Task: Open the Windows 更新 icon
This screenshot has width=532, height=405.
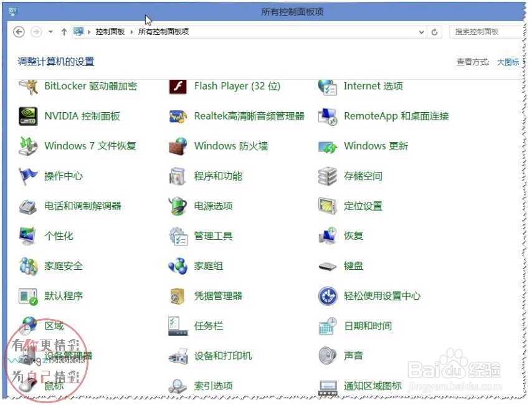Action: 328,147
